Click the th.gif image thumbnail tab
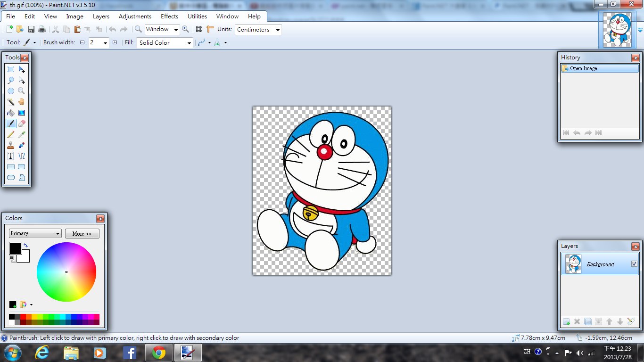 [x=617, y=30]
